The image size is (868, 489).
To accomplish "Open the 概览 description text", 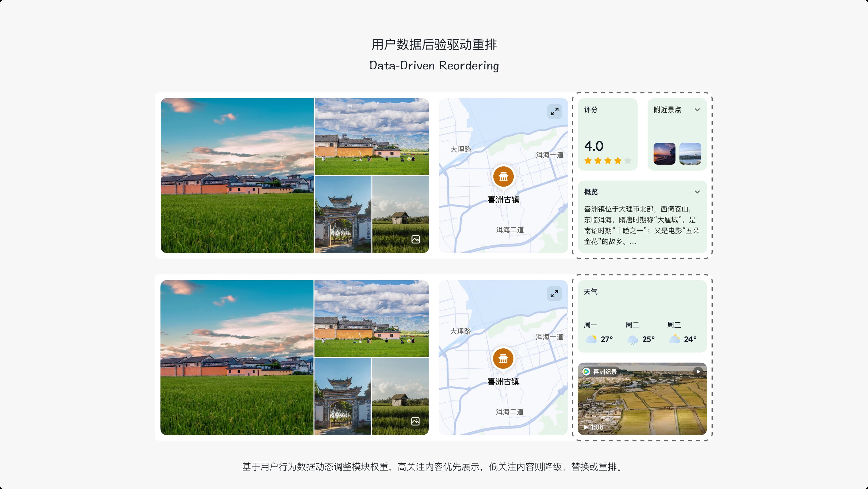I will 642,225.
